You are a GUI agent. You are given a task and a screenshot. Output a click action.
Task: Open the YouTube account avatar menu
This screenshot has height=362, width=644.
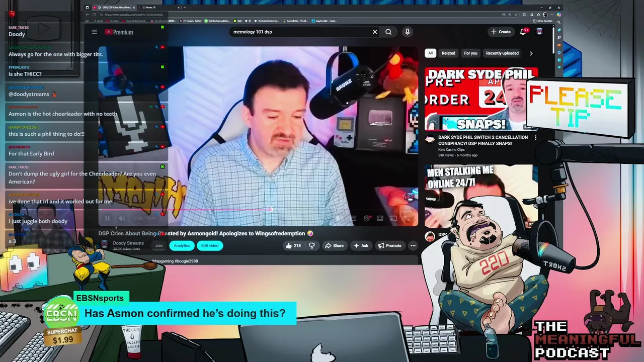[539, 32]
